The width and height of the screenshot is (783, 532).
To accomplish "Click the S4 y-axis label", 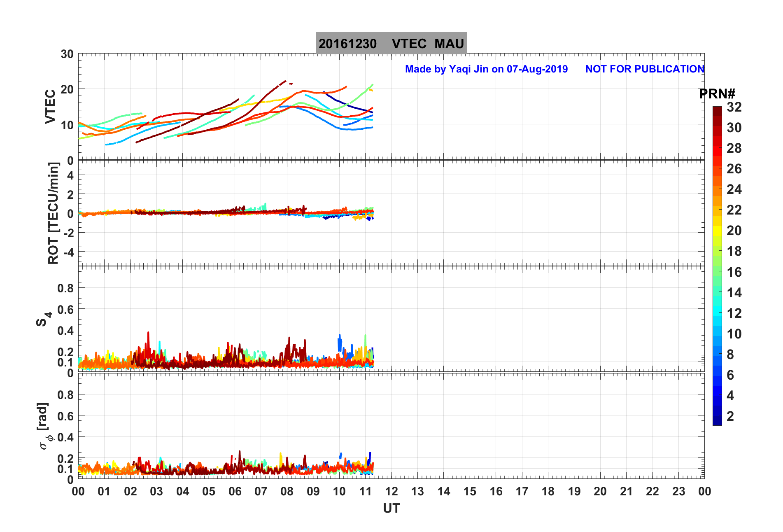I will pyautogui.click(x=43, y=319).
